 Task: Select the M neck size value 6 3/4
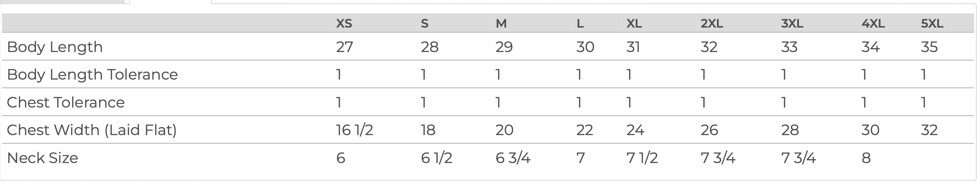512,158
